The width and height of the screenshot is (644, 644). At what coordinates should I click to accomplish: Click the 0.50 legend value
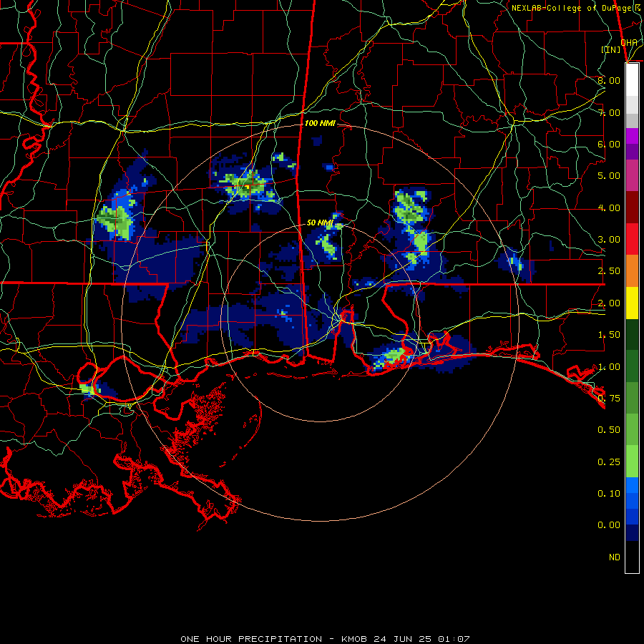click(609, 430)
